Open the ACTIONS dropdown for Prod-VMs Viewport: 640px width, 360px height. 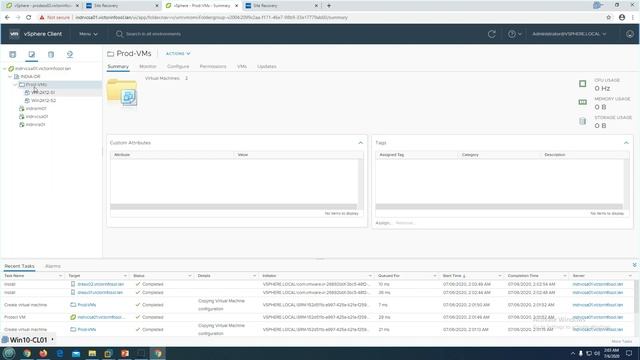(x=178, y=53)
